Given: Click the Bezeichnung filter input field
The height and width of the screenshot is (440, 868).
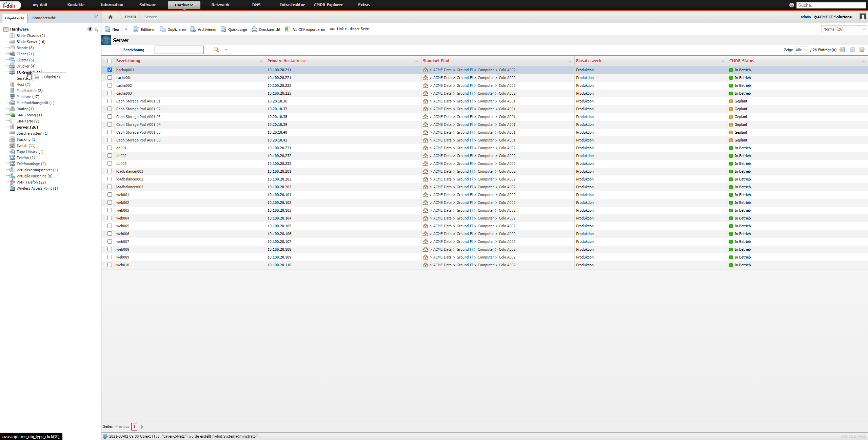Looking at the screenshot, I should click(x=179, y=50).
